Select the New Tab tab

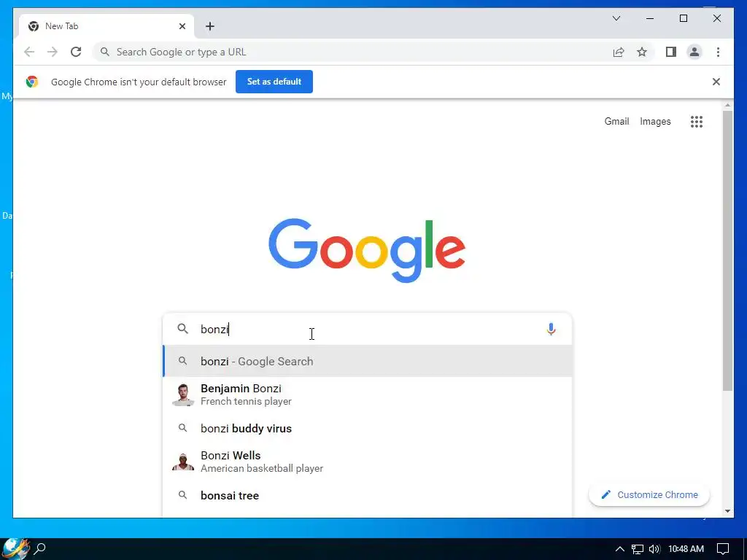[x=106, y=26]
